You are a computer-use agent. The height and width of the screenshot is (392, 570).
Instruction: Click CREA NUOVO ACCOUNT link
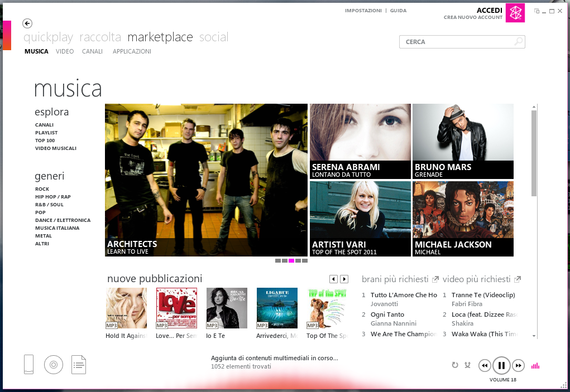473,17
